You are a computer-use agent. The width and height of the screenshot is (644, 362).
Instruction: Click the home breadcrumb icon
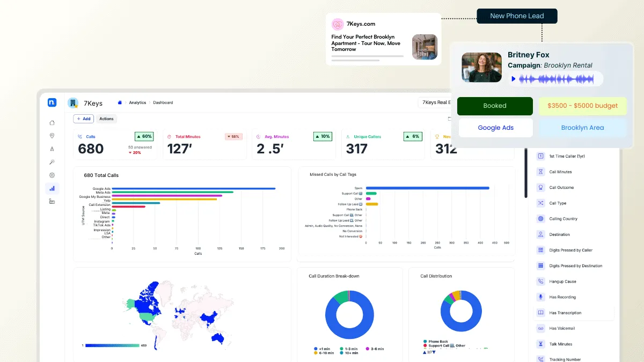[120, 102]
